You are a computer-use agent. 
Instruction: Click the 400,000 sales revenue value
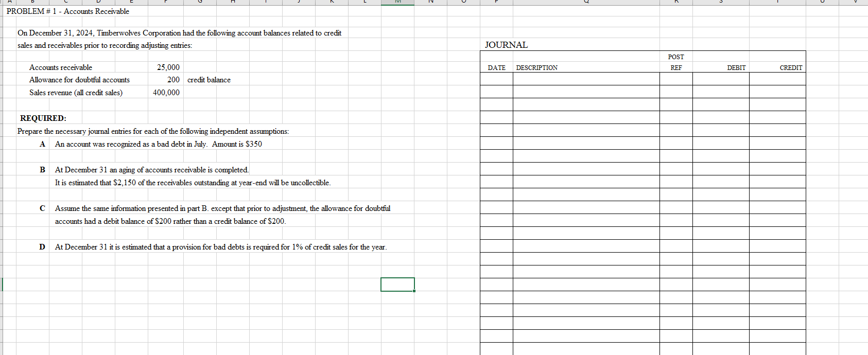[166, 93]
